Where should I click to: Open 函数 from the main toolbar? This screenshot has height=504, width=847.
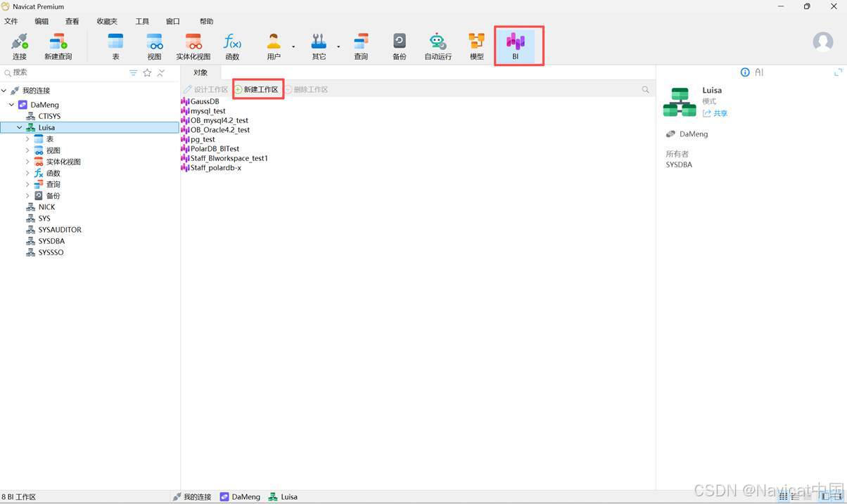[x=232, y=46]
